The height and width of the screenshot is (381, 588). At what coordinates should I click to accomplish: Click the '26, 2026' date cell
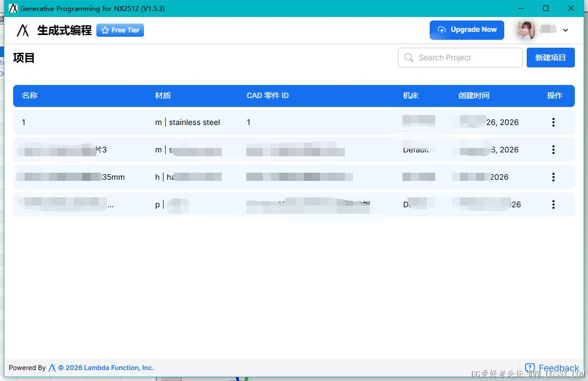pyautogui.click(x=502, y=122)
